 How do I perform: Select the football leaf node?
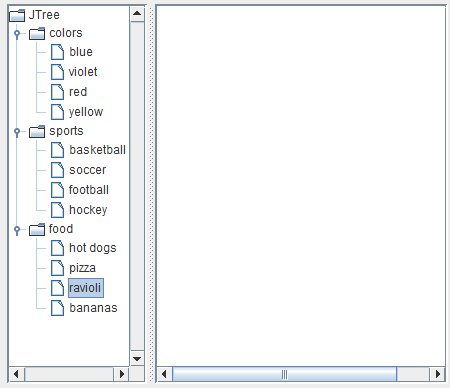click(x=89, y=190)
